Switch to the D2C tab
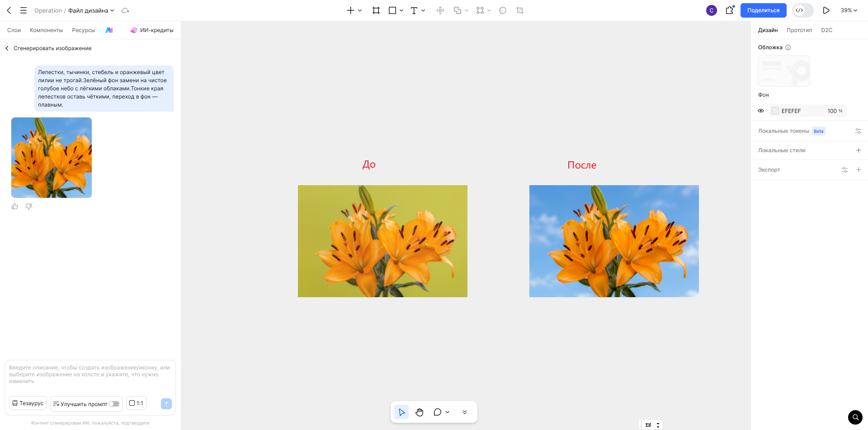Image resolution: width=868 pixels, height=430 pixels. (826, 30)
